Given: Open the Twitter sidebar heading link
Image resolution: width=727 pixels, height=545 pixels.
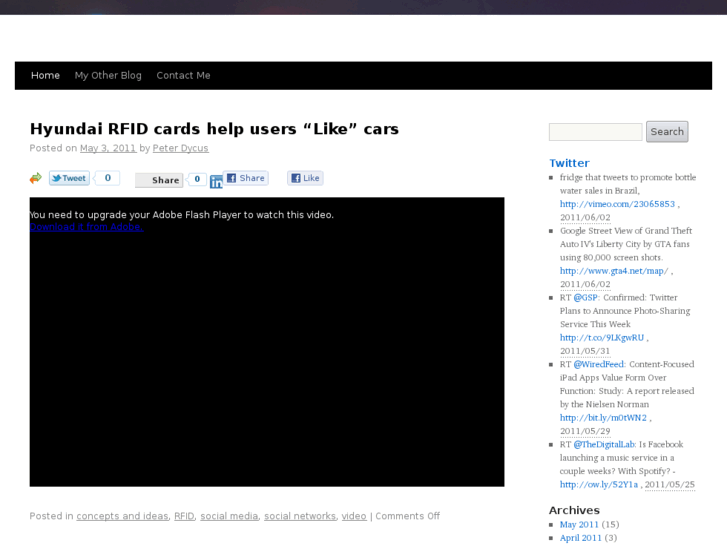Looking at the screenshot, I should pos(569,163).
